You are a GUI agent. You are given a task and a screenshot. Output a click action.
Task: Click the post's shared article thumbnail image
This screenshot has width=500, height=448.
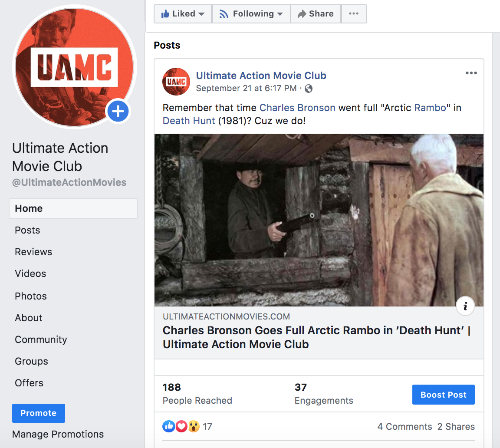coord(319,219)
